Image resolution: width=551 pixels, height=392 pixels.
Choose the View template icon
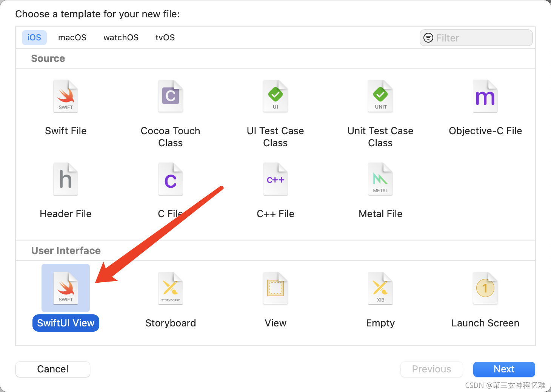click(275, 288)
